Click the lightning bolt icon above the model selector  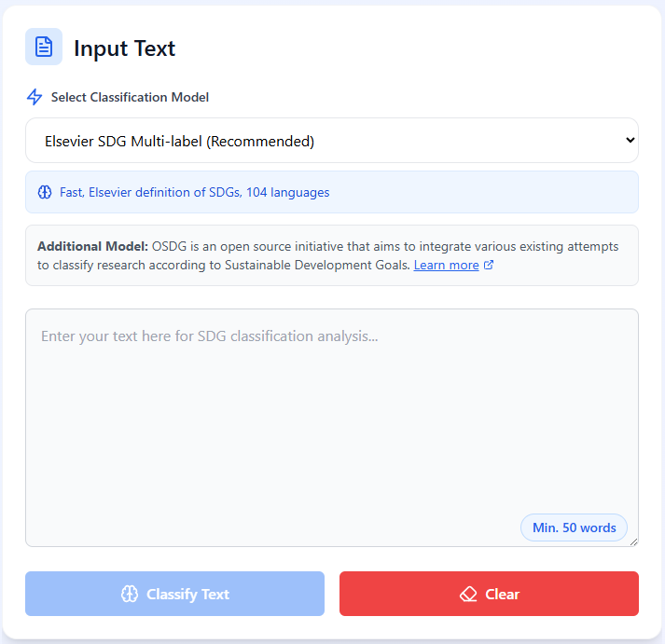[35, 97]
